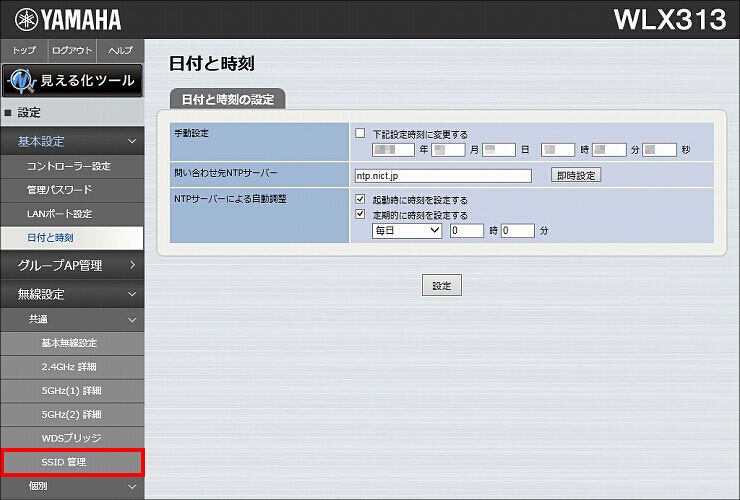740x500 pixels.
Task: Click the year (年) input field
Action: (393, 150)
